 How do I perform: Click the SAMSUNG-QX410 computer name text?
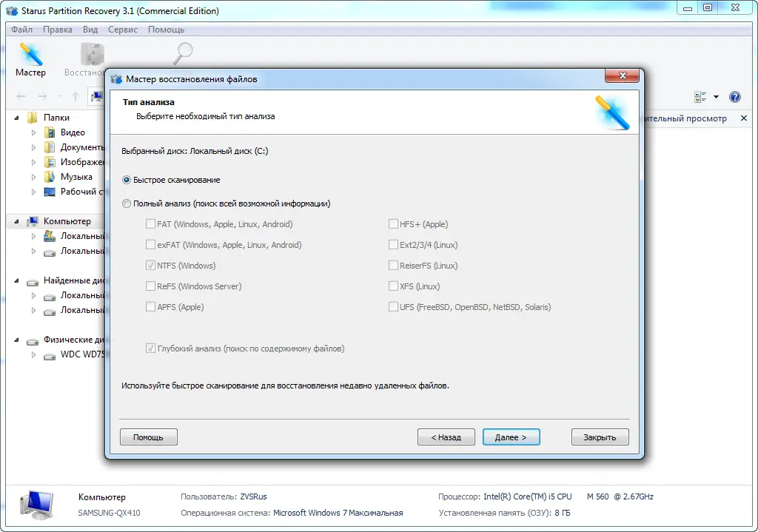110,513
